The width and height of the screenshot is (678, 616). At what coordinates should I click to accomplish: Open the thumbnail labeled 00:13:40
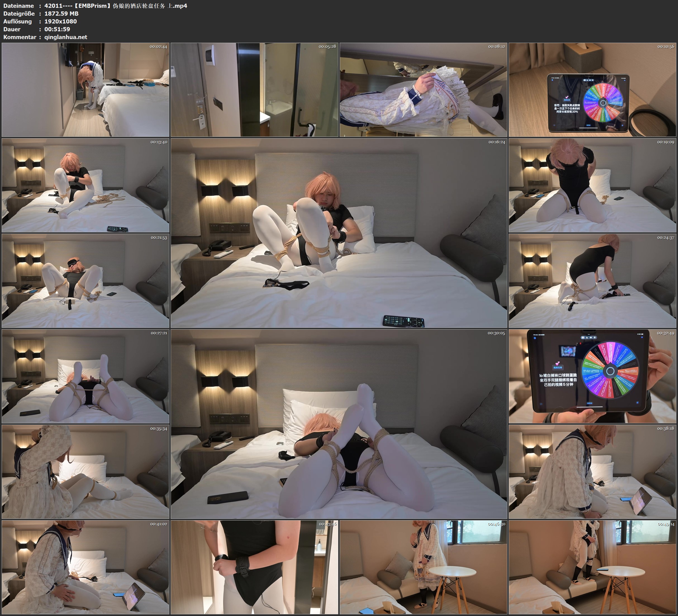(85, 185)
